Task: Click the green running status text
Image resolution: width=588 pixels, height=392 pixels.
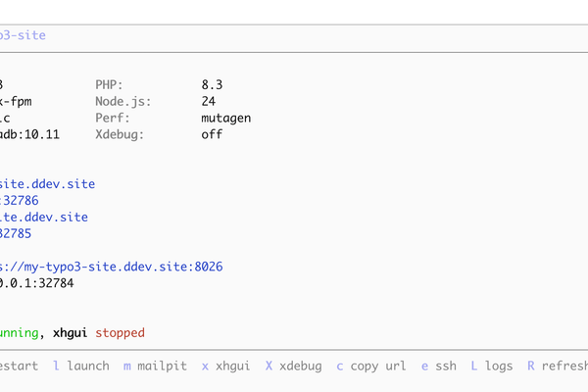Action: pos(20,333)
